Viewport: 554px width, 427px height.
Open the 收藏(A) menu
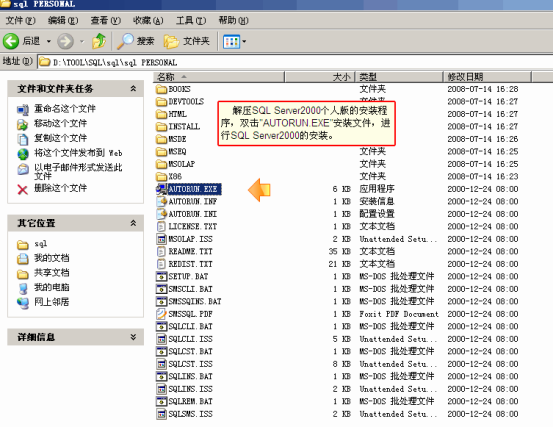pos(148,20)
